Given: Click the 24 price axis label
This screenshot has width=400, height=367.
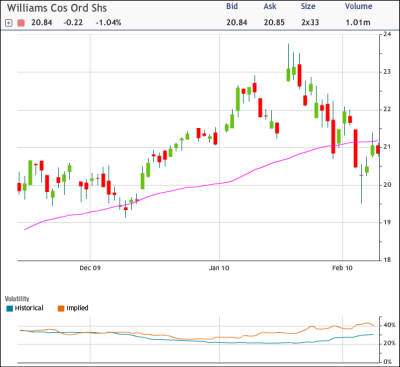Looking at the screenshot, I should (387, 34).
